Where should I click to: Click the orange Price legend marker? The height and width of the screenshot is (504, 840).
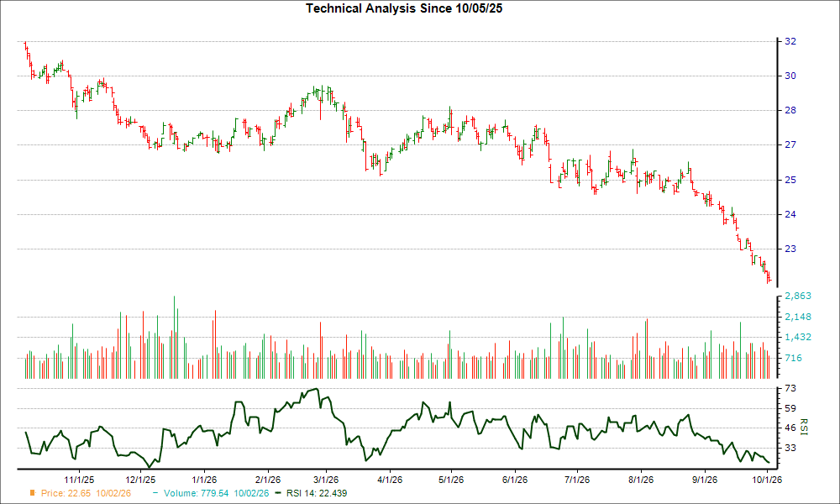tap(33, 493)
